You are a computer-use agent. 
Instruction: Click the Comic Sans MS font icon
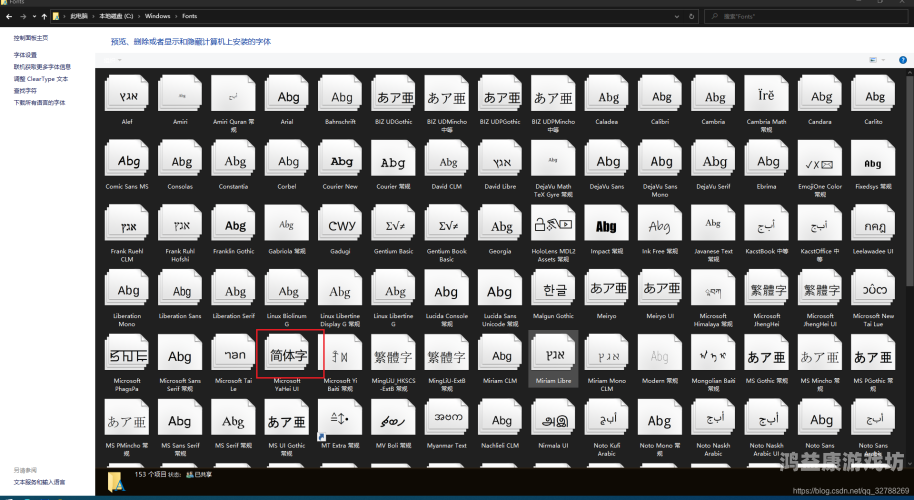(x=128, y=161)
